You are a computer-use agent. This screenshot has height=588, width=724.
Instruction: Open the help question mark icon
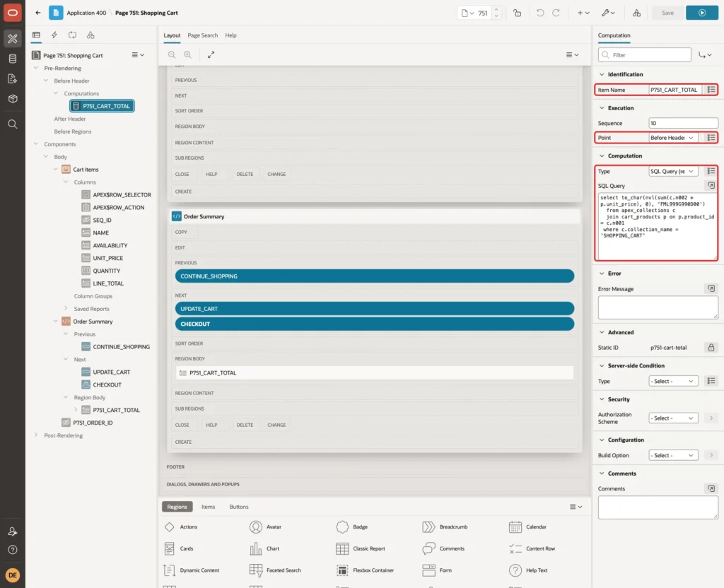tap(13, 550)
